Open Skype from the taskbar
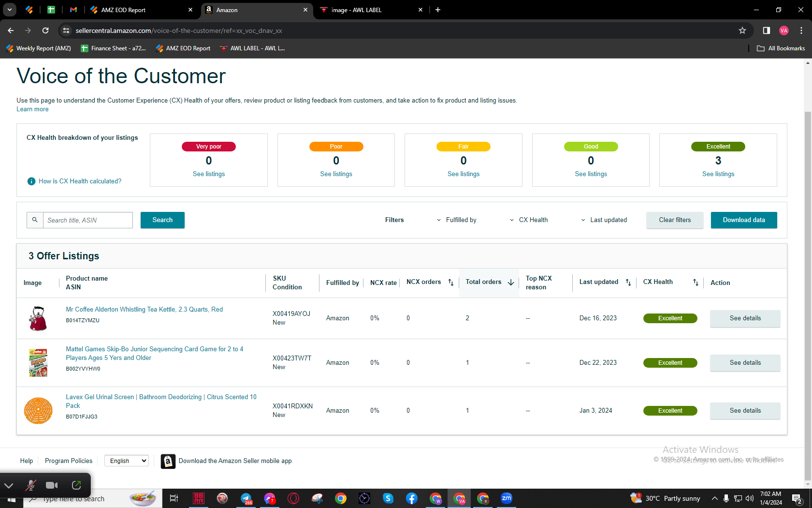Image resolution: width=812 pixels, height=508 pixels. click(x=388, y=498)
